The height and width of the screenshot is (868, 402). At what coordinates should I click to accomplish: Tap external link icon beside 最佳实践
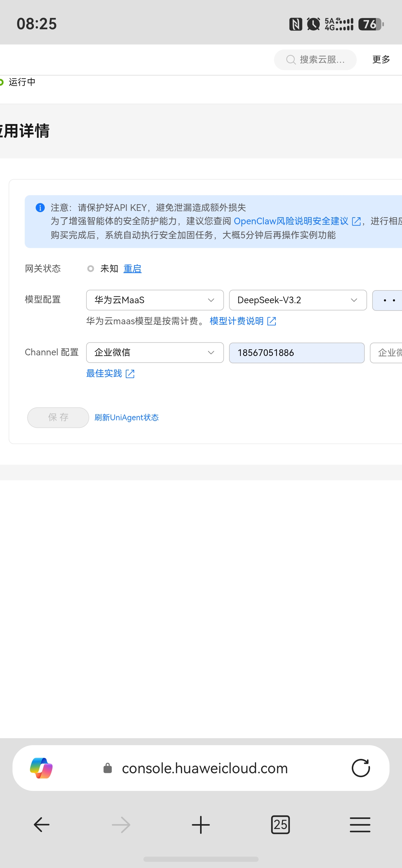coord(130,374)
